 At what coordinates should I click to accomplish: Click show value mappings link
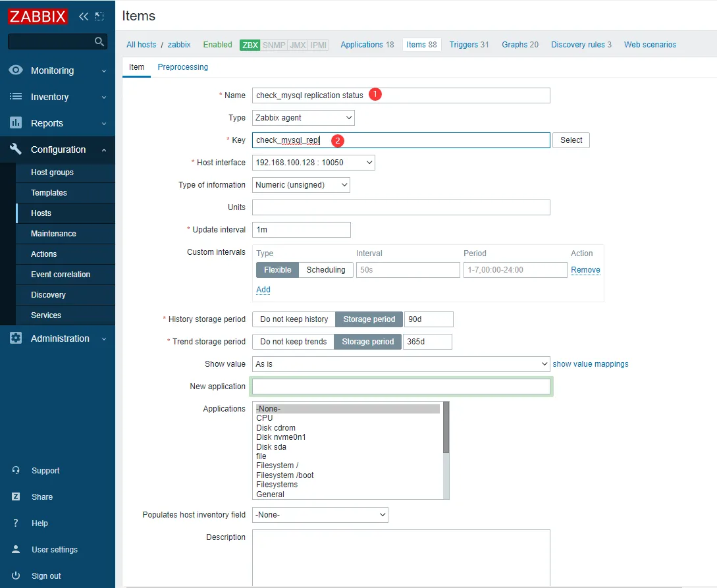coord(591,364)
